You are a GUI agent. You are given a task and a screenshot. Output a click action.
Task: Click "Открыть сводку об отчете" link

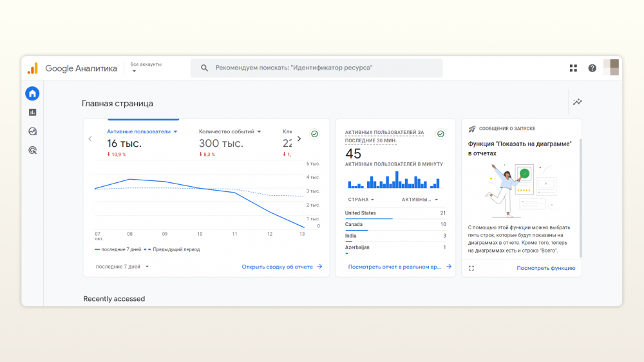282,267
